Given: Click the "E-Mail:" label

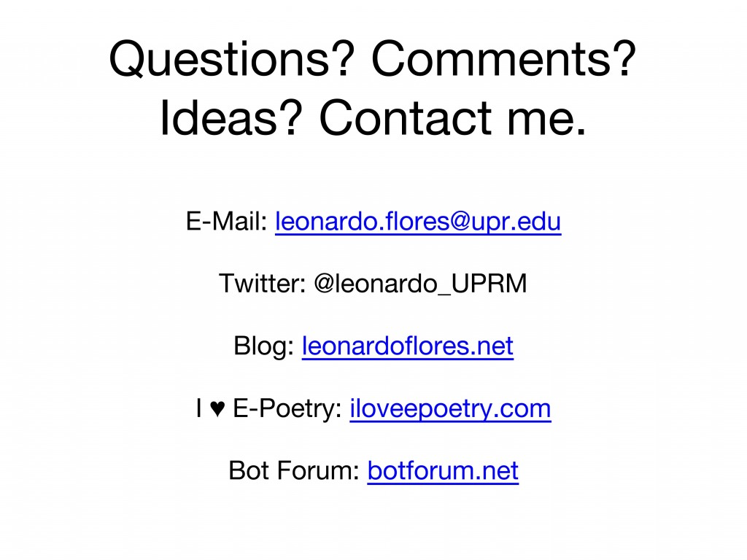Looking at the screenshot, I should pyautogui.click(x=227, y=222).
